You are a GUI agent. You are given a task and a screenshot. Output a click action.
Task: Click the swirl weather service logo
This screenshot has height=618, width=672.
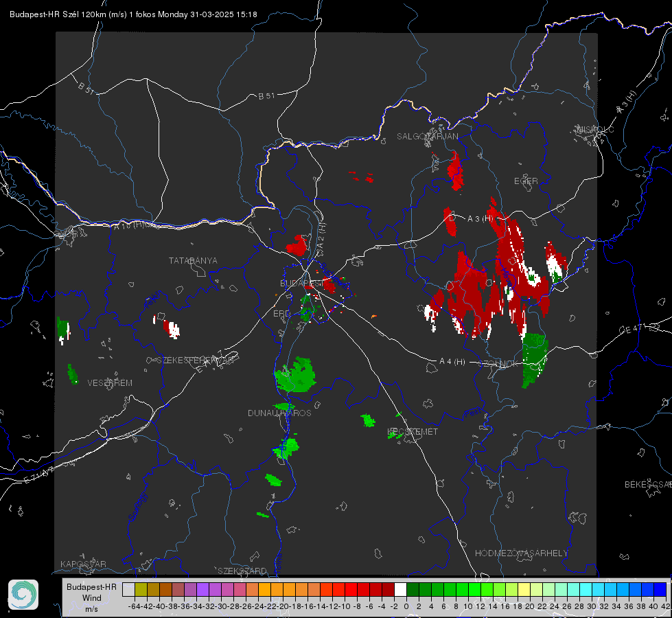(x=23, y=595)
